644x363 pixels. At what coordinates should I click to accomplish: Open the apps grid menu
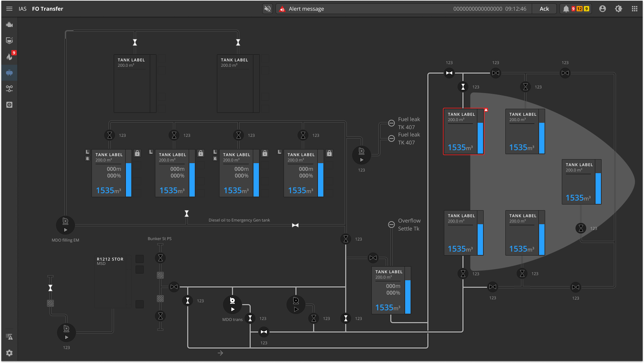pos(635,9)
